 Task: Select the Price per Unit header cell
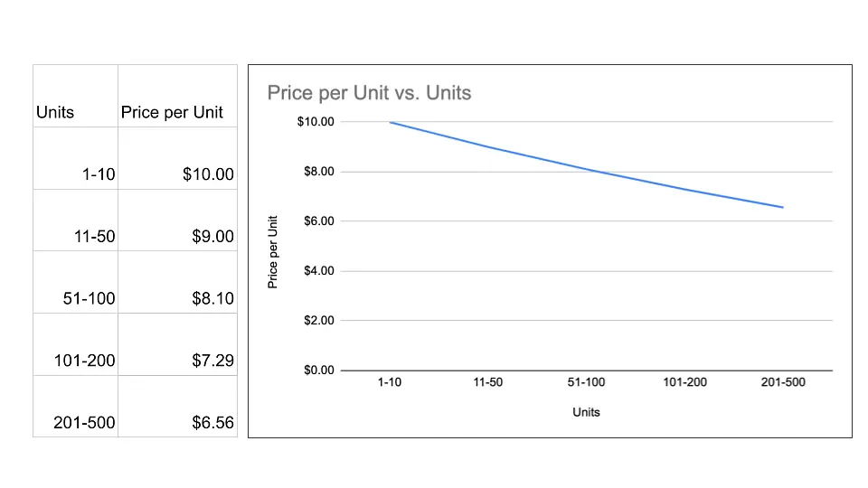[178, 96]
